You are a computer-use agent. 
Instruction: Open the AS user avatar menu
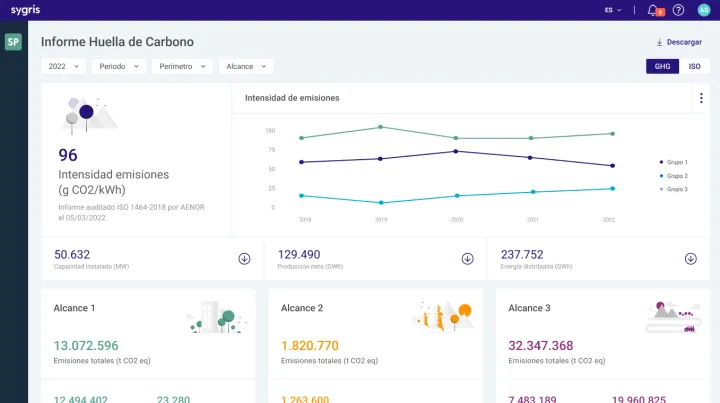click(703, 10)
